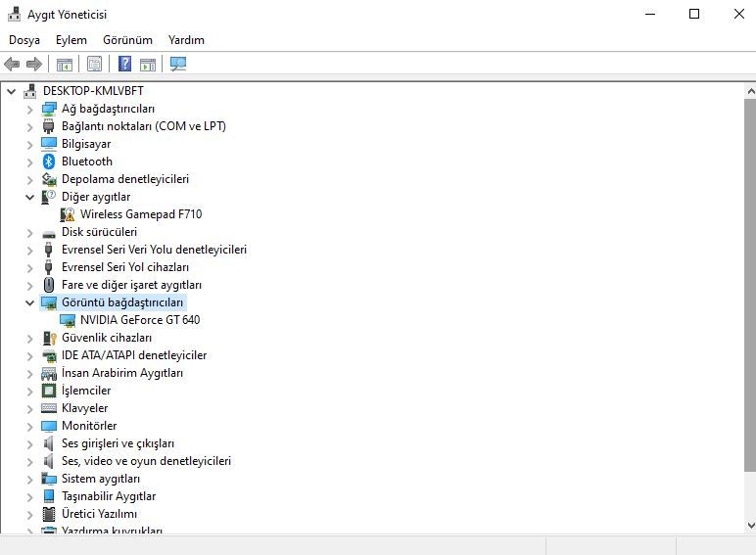Click the Forward arrow toolbar button

pos(33,64)
